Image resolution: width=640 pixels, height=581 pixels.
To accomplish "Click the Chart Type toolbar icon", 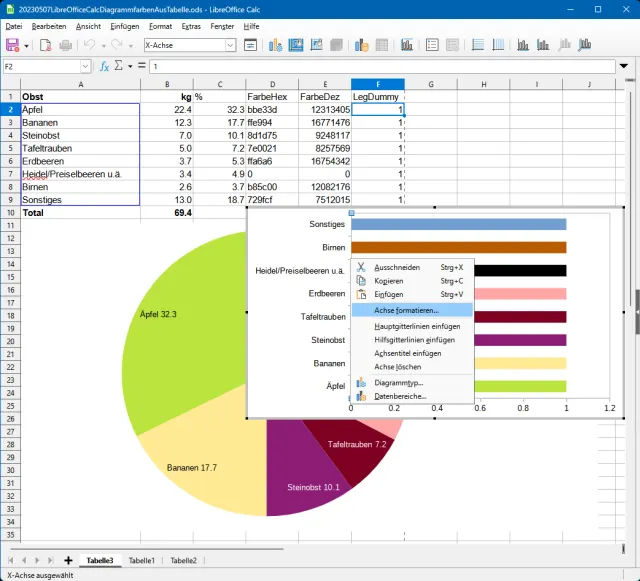I will [x=275, y=45].
